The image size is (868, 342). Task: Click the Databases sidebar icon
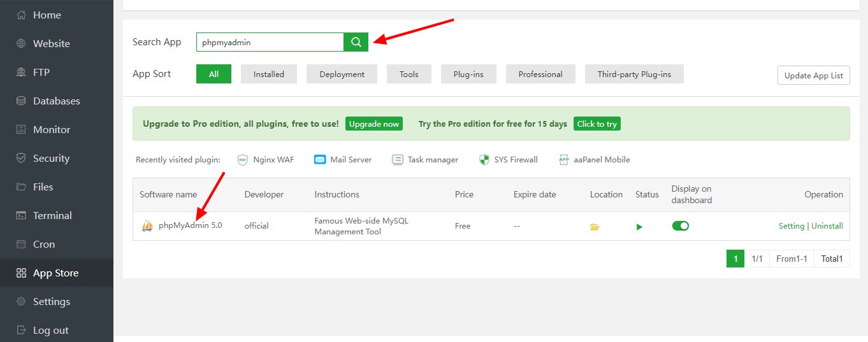(x=21, y=101)
